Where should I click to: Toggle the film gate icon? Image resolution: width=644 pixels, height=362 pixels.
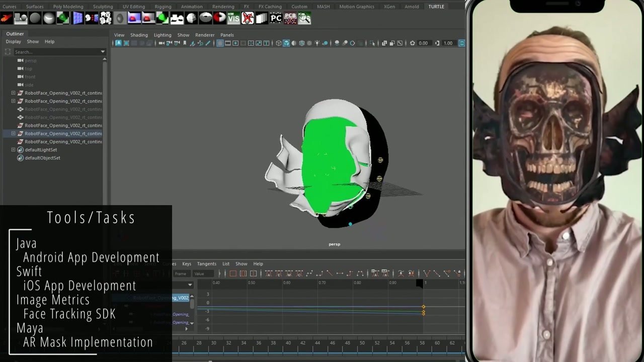point(227,43)
